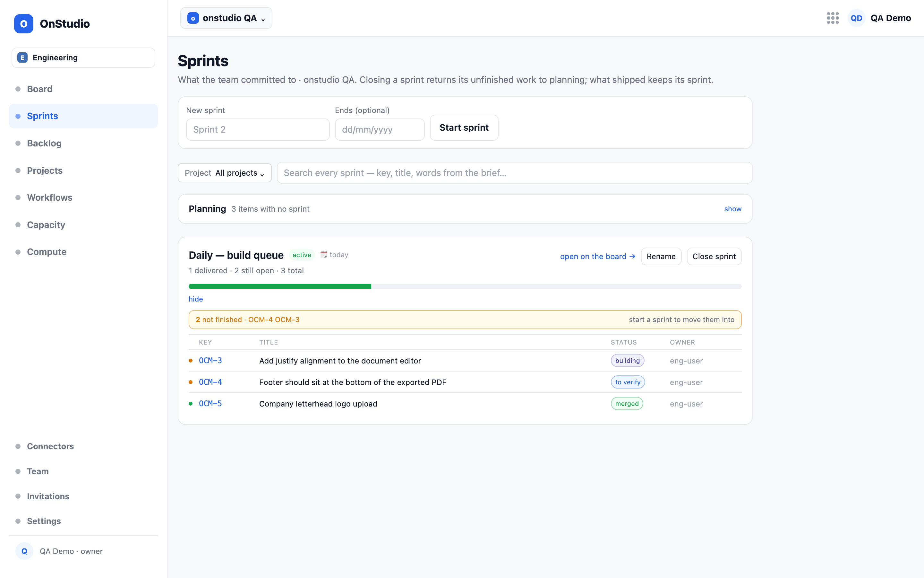Show the Planning items

(732, 209)
